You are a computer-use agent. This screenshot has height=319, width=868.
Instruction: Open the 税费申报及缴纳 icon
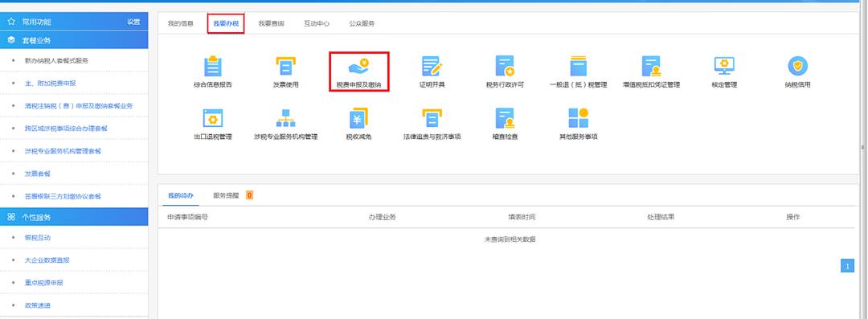coord(358,67)
